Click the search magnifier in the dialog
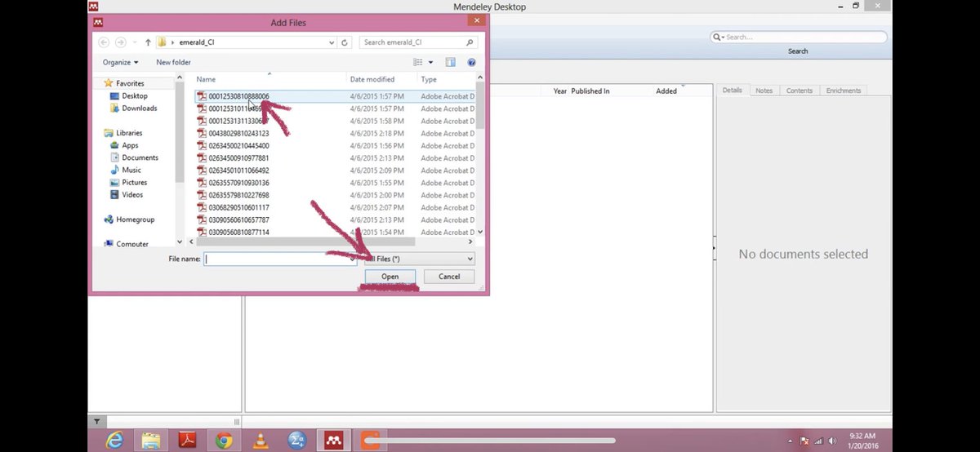 pyautogui.click(x=470, y=42)
